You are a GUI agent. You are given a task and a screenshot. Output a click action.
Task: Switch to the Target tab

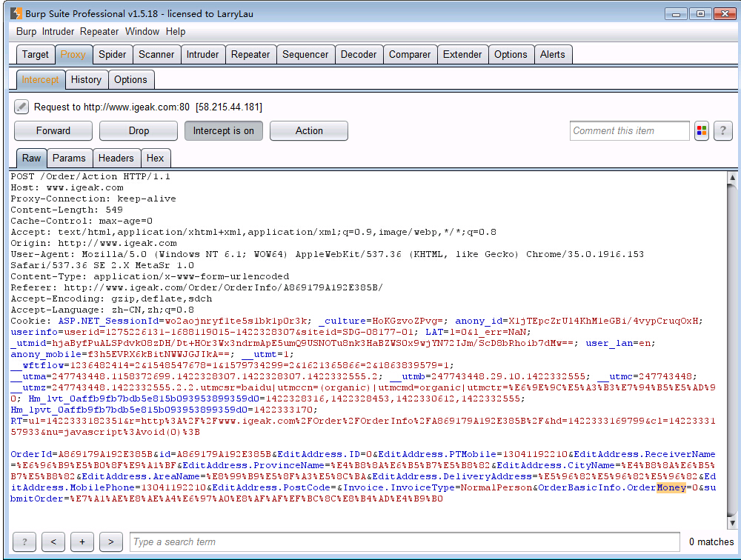coord(36,54)
